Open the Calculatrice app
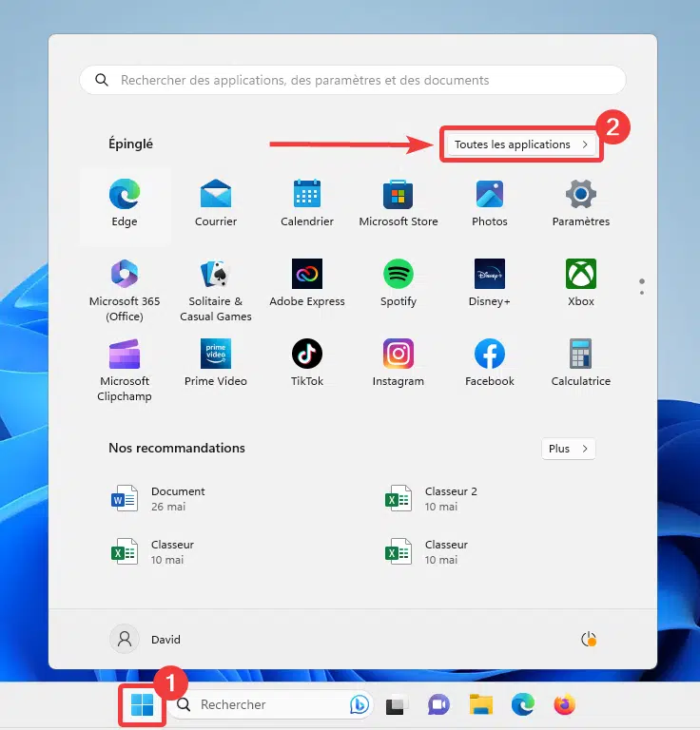700x730 pixels. pyautogui.click(x=581, y=362)
